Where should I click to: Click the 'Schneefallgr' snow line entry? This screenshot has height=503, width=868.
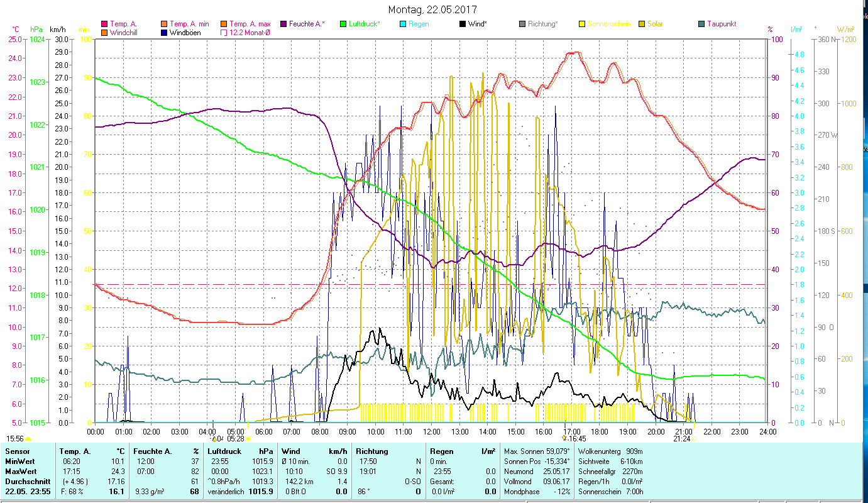[x=609, y=471]
